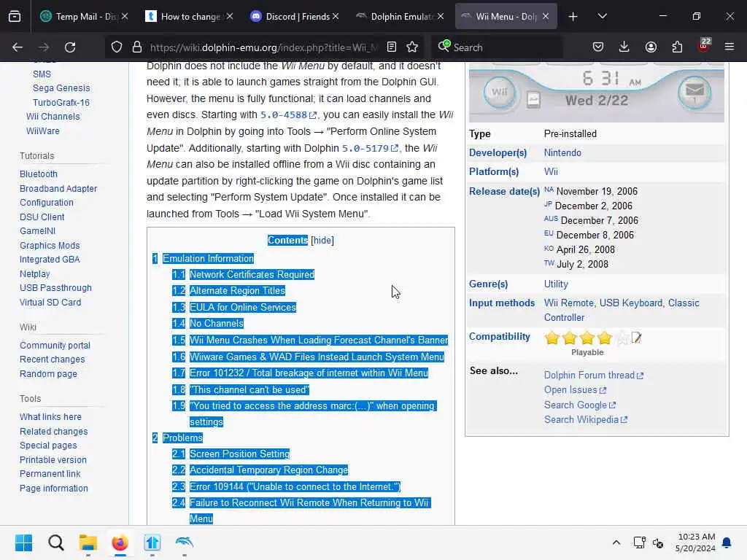Open Netplay tutorial link
Screen dimensions: 747x560
click(x=34, y=274)
